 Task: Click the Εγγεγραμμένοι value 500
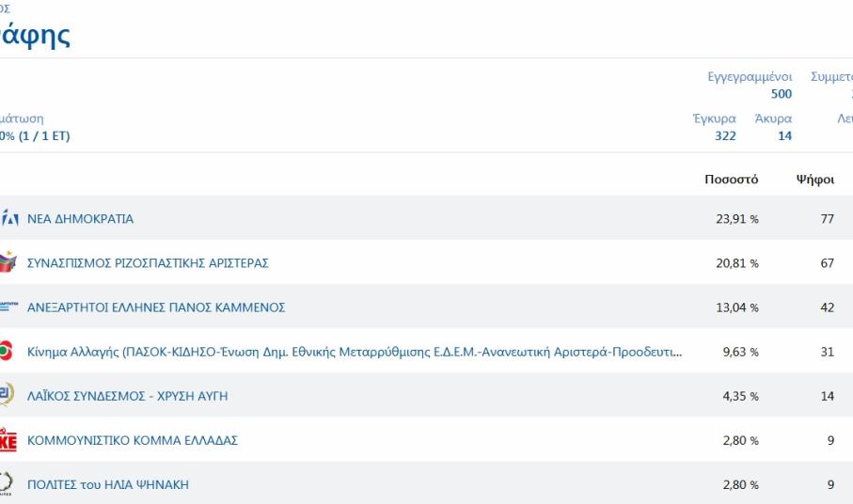click(781, 94)
